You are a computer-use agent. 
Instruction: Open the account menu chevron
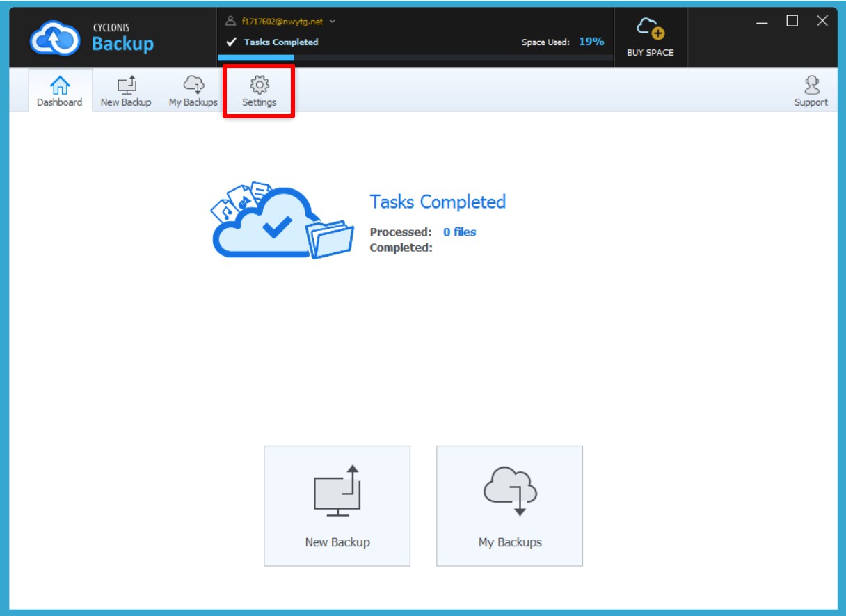(332, 22)
